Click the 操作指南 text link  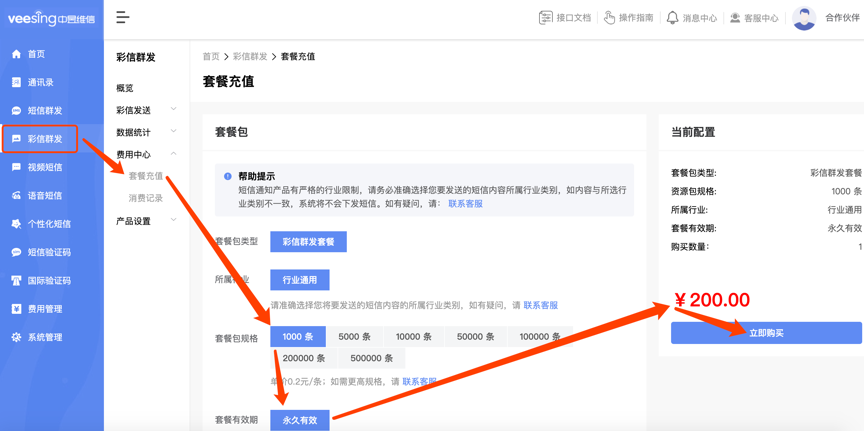point(636,18)
